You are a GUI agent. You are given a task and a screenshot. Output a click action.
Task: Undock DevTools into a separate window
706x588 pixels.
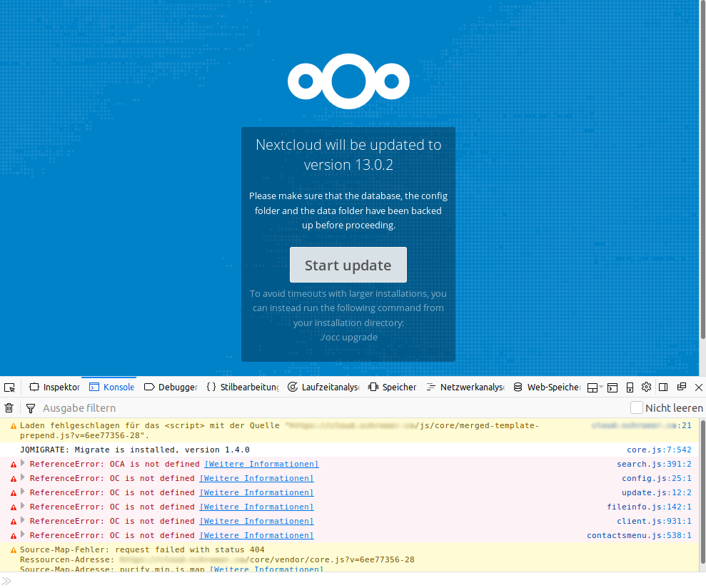(681, 387)
